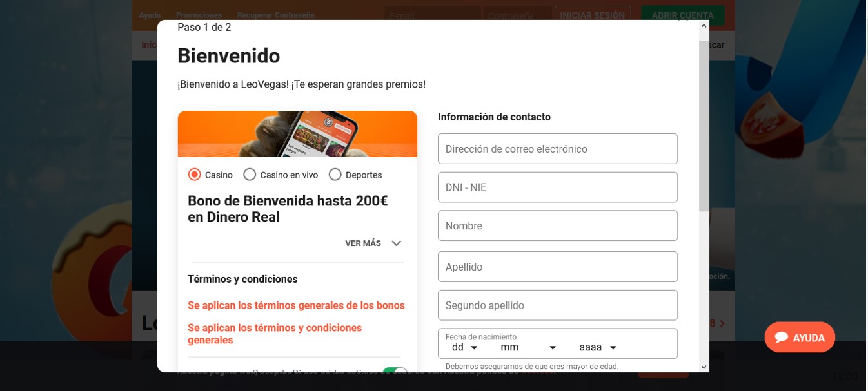Open the aaaa year dropdown

pos(598,347)
